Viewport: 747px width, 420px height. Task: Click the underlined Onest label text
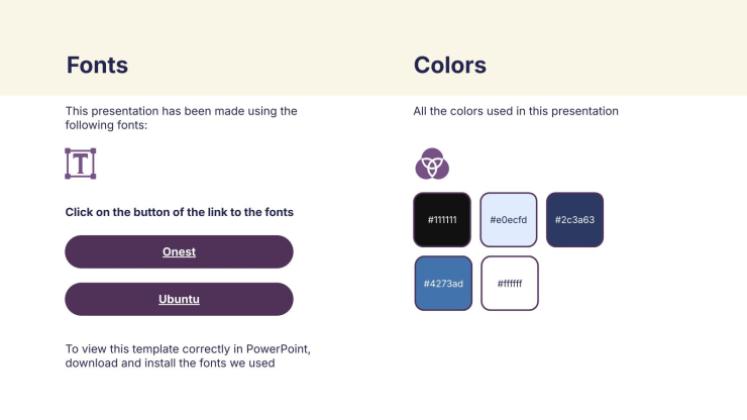click(179, 252)
